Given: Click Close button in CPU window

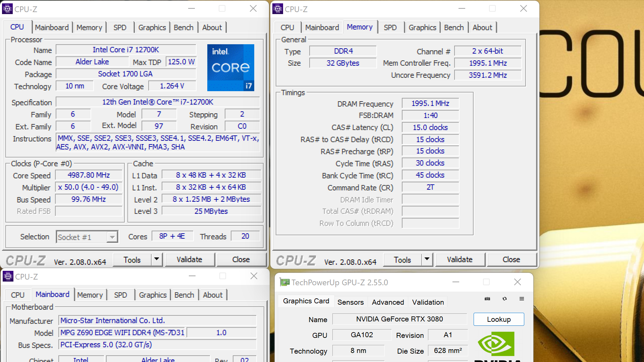Looking at the screenshot, I should pyautogui.click(x=241, y=259).
